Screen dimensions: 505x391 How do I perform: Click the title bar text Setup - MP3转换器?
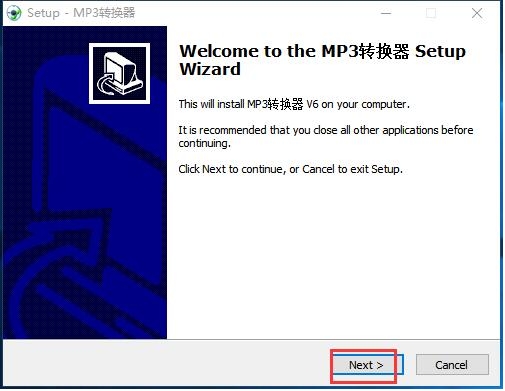click(x=81, y=13)
